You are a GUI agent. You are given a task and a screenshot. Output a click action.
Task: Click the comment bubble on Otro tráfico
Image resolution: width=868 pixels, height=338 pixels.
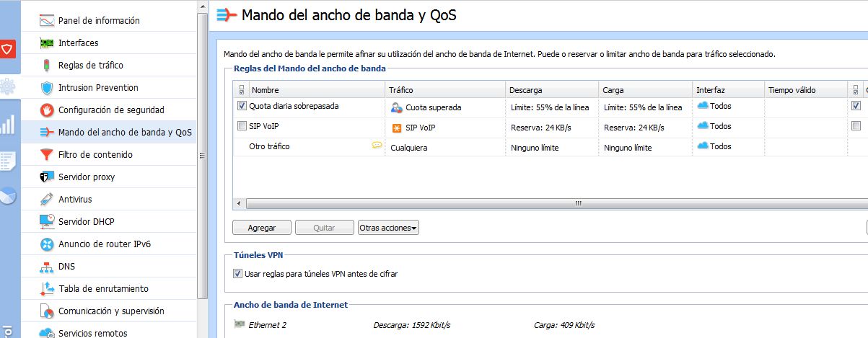(377, 146)
